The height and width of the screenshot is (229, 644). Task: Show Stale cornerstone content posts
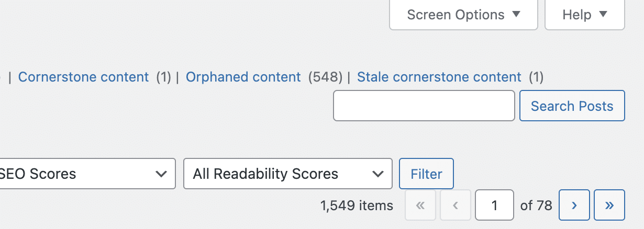(439, 77)
